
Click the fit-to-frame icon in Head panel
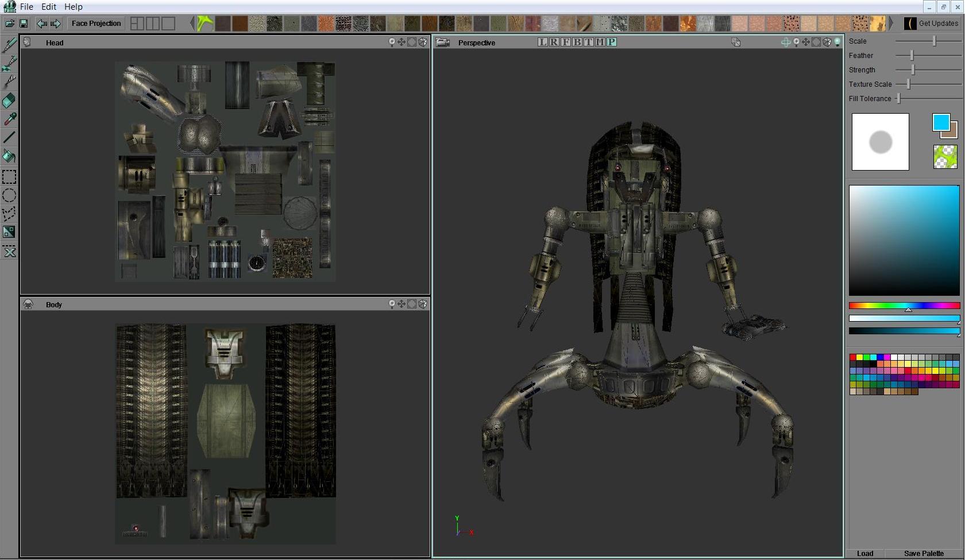[412, 42]
